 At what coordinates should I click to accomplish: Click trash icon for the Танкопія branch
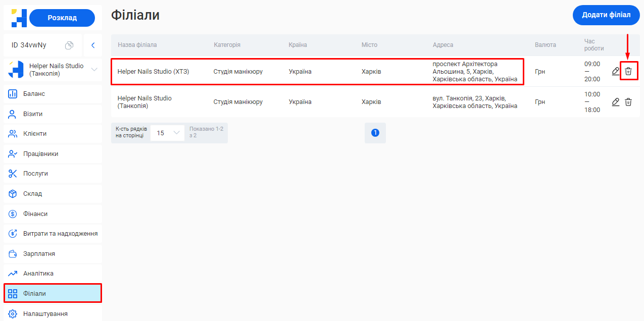click(x=628, y=102)
